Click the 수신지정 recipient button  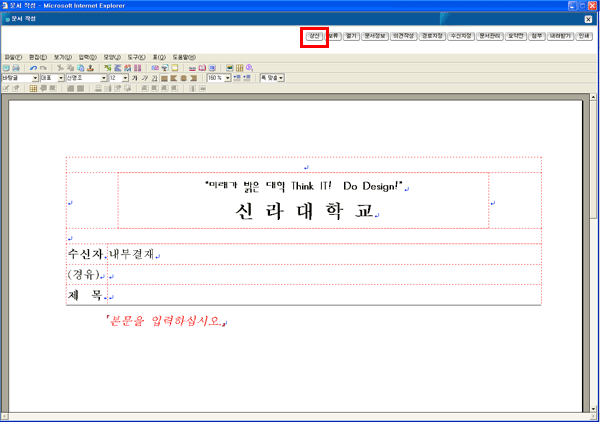461,36
